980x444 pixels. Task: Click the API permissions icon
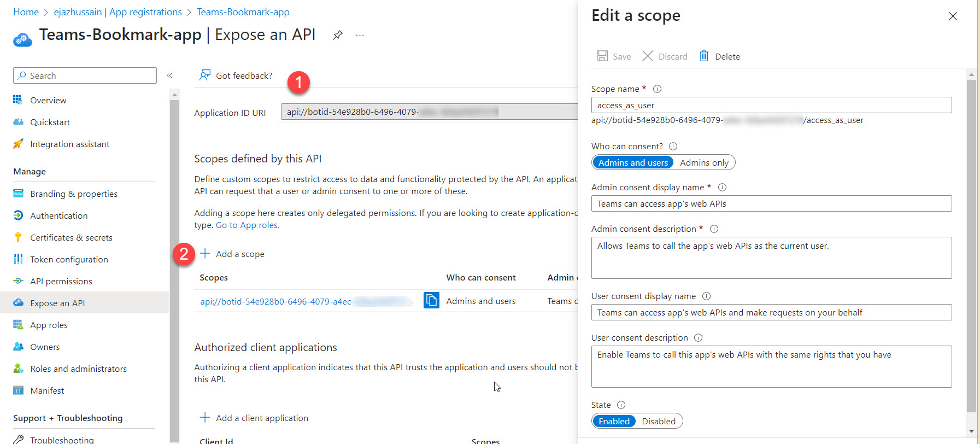(18, 281)
